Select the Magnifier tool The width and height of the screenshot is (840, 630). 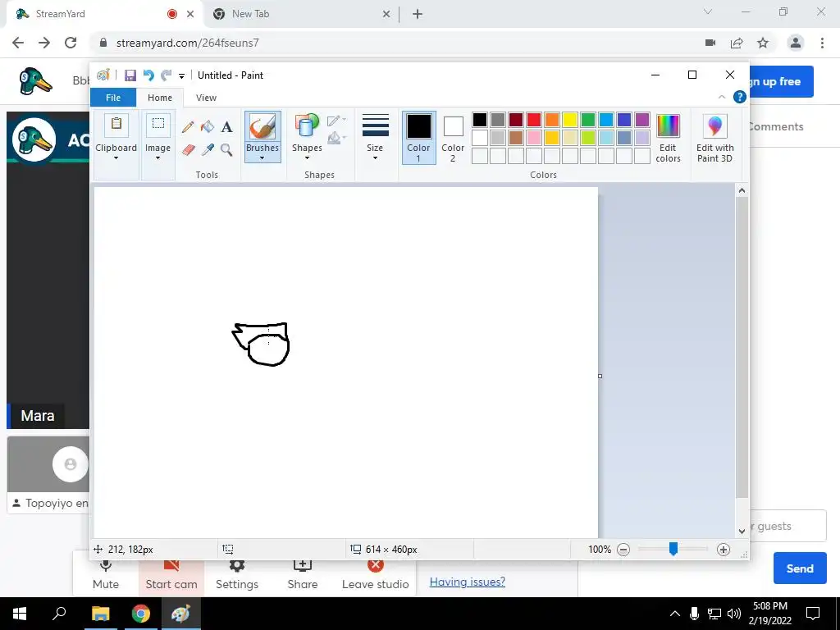click(226, 149)
